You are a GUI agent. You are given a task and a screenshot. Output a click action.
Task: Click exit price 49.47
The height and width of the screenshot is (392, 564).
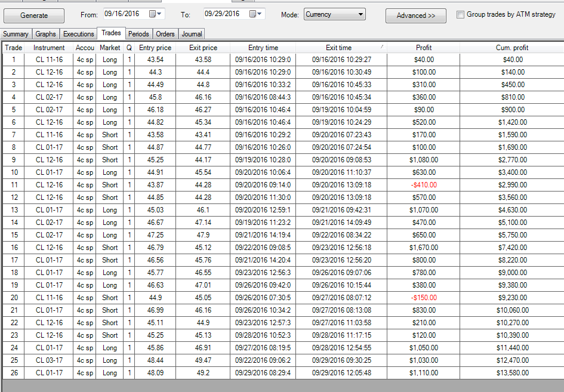[203, 360]
